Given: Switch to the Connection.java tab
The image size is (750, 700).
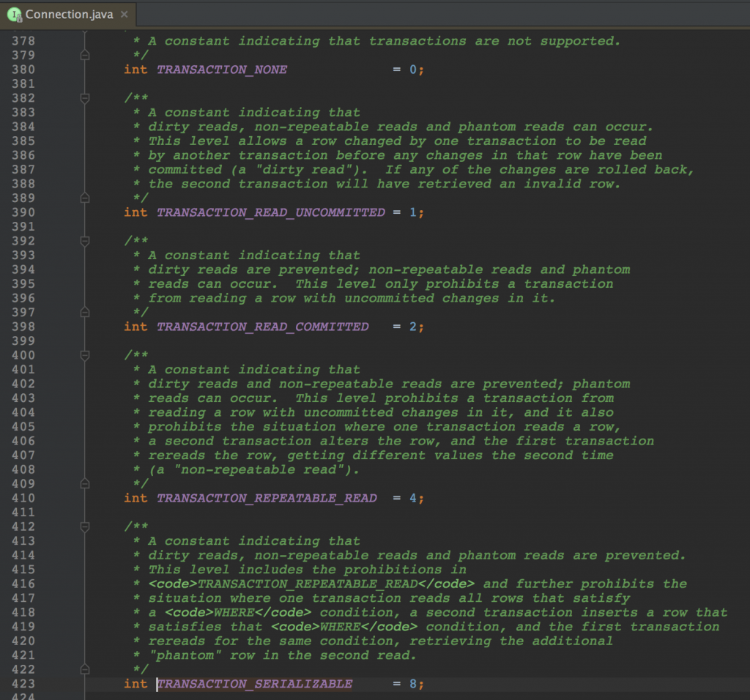Looking at the screenshot, I should [x=68, y=15].
